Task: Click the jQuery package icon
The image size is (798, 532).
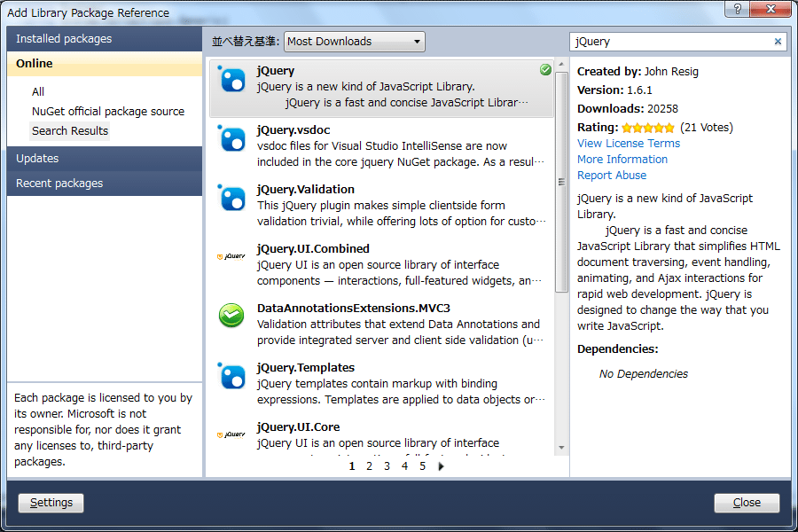Action: 231,80
